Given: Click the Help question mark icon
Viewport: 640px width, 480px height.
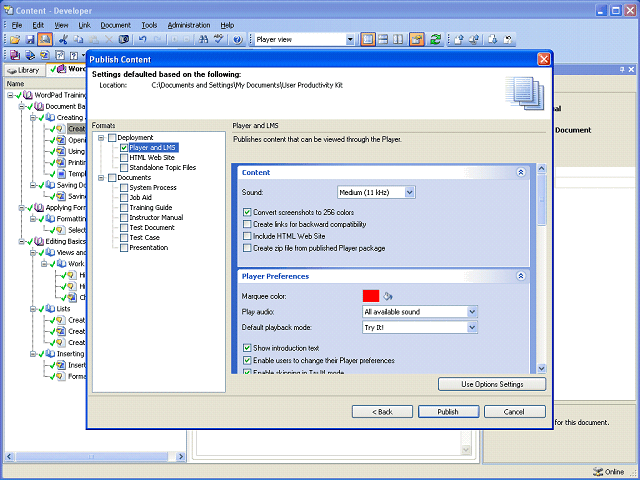Looking at the screenshot, I should [238, 40].
